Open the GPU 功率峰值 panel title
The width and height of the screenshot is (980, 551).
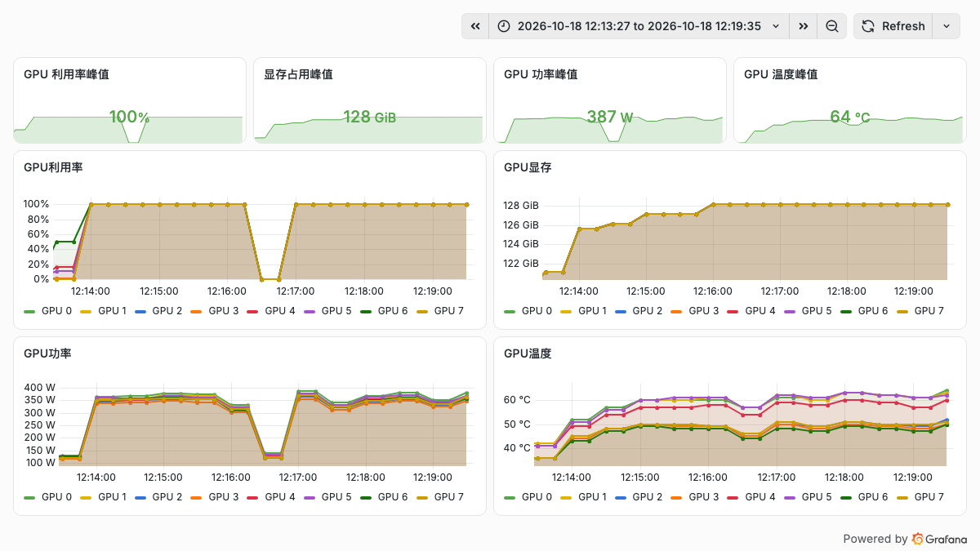pyautogui.click(x=541, y=74)
